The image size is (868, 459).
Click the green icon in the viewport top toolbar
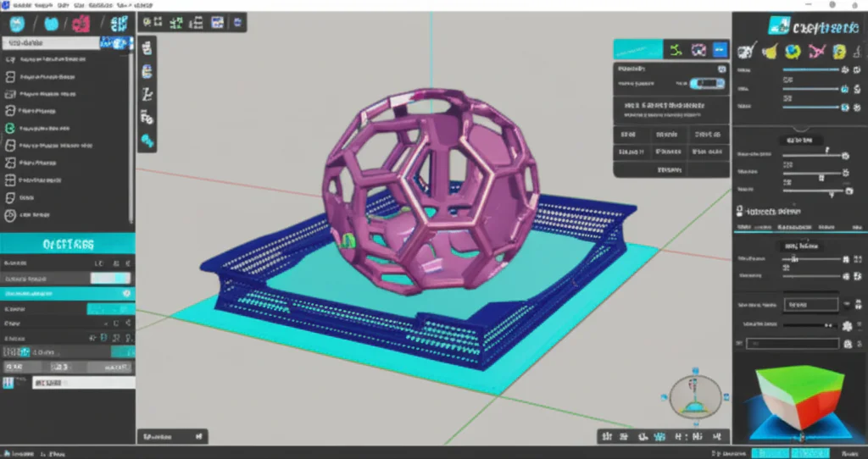[176, 22]
